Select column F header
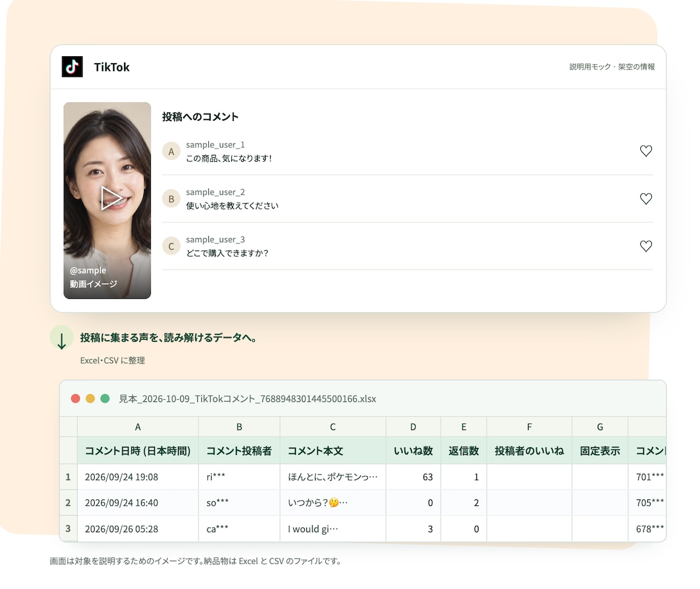This screenshot has height=589, width=700. [529, 427]
